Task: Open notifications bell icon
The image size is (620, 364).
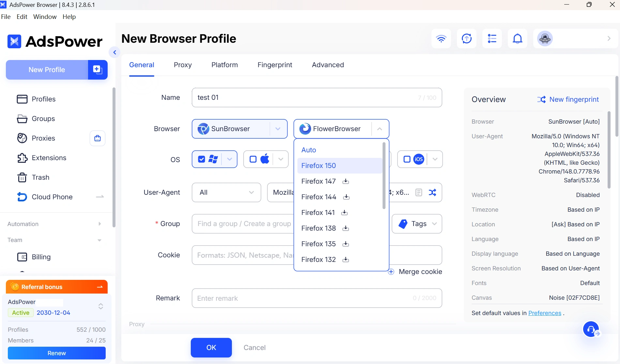Action: (517, 38)
